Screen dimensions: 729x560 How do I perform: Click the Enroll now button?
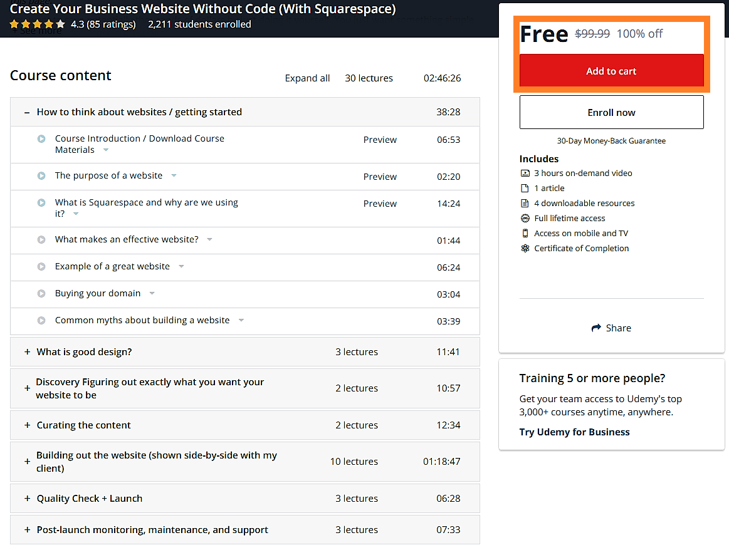click(x=611, y=113)
